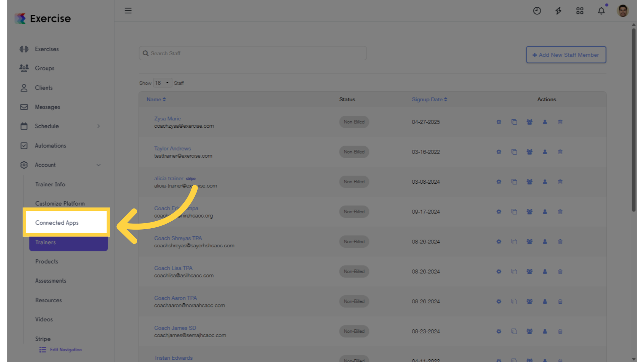Click copy icon for Coach Lisa TPA

[x=514, y=271]
